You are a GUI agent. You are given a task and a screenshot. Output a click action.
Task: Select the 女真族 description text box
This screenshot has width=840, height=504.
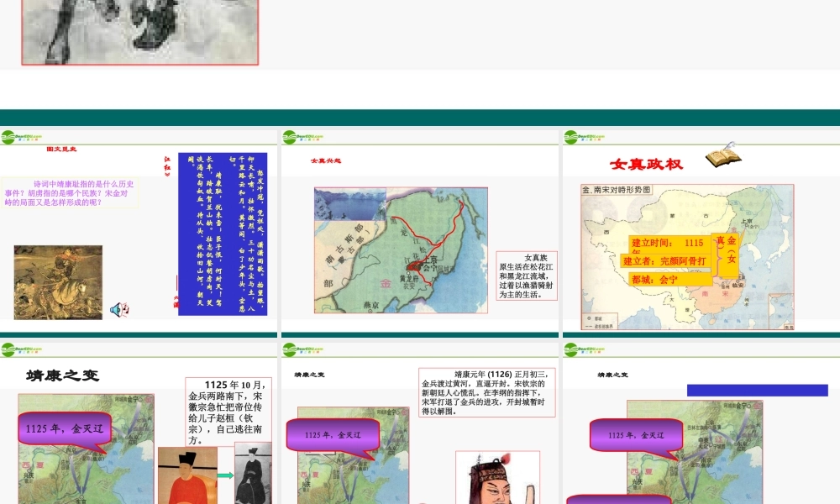(x=527, y=276)
